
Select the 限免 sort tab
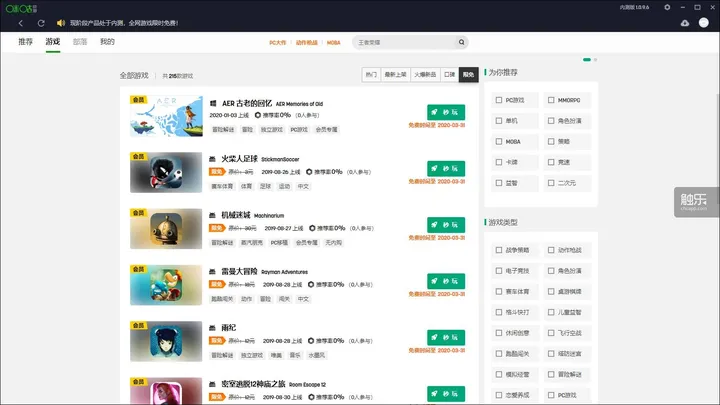pyautogui.click(x=468, y=74)
